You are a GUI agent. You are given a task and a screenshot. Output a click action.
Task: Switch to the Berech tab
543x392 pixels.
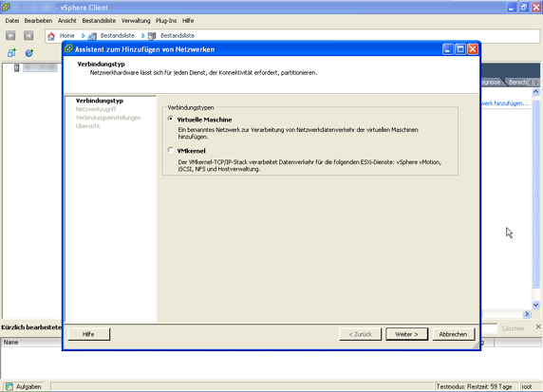click(517, 82)
